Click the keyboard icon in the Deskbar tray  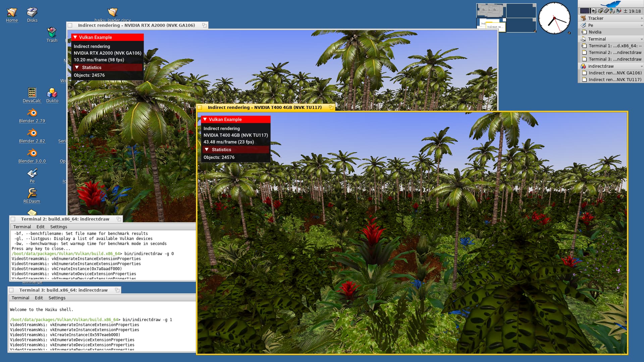(x=606, y=11)
